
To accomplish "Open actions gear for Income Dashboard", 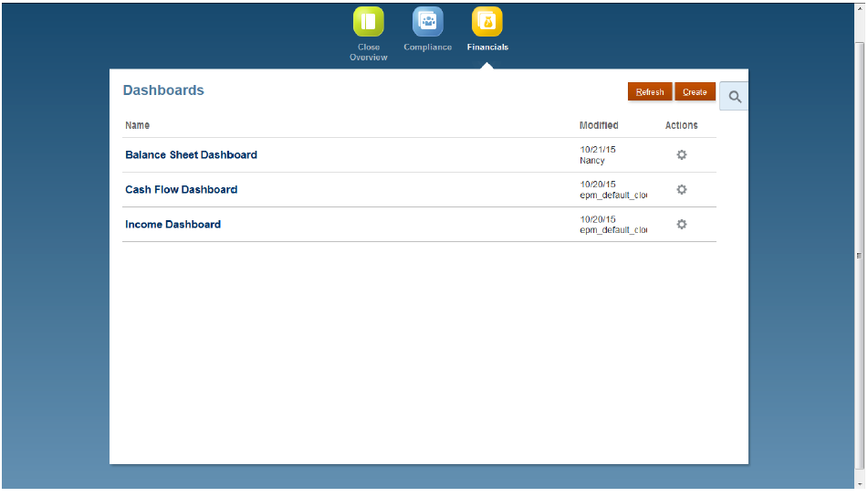I will 682,225.
